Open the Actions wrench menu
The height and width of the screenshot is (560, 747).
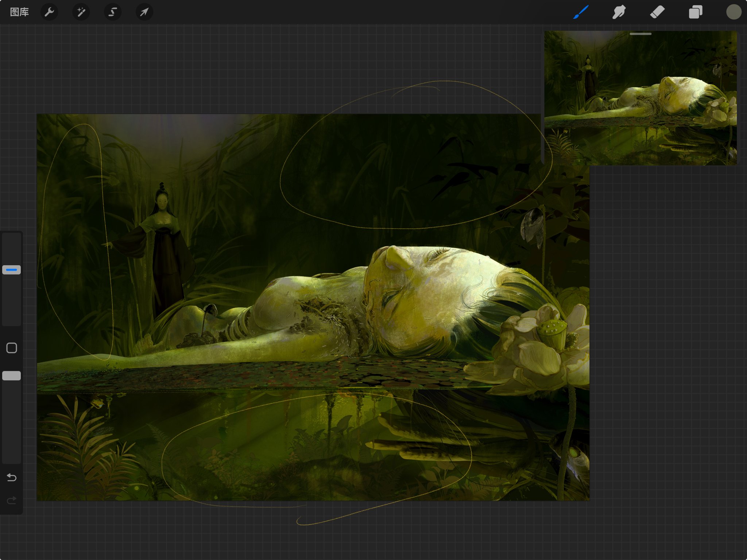[49, 12]
